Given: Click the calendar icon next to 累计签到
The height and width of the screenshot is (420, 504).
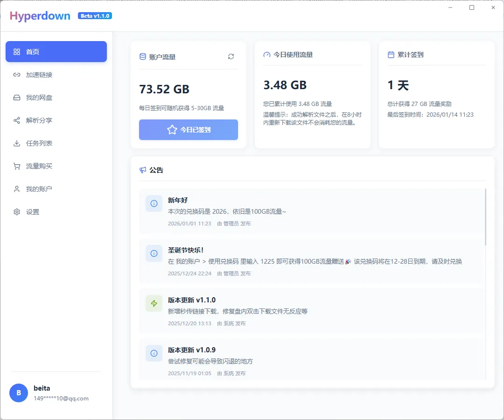Looking at the screenshot, I should tap(391, 55).
